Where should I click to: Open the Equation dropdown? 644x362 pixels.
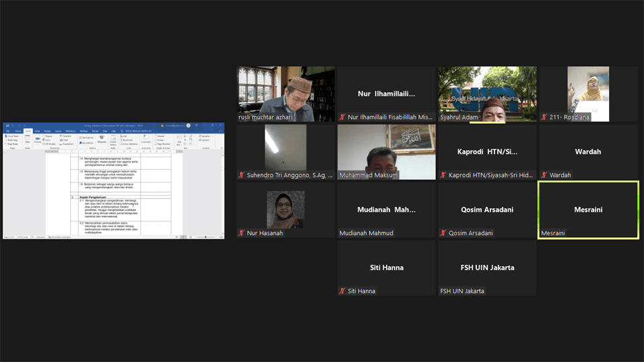(204, 136)
